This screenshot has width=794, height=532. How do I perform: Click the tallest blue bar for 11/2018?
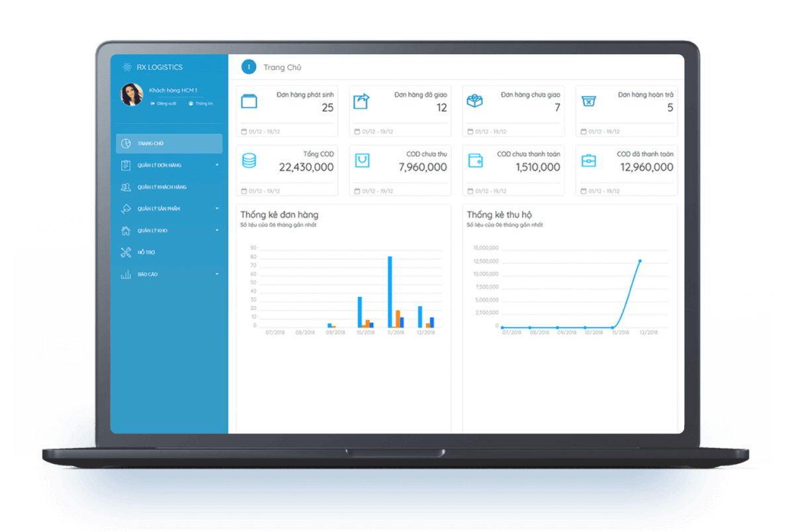tap(390, 292)
